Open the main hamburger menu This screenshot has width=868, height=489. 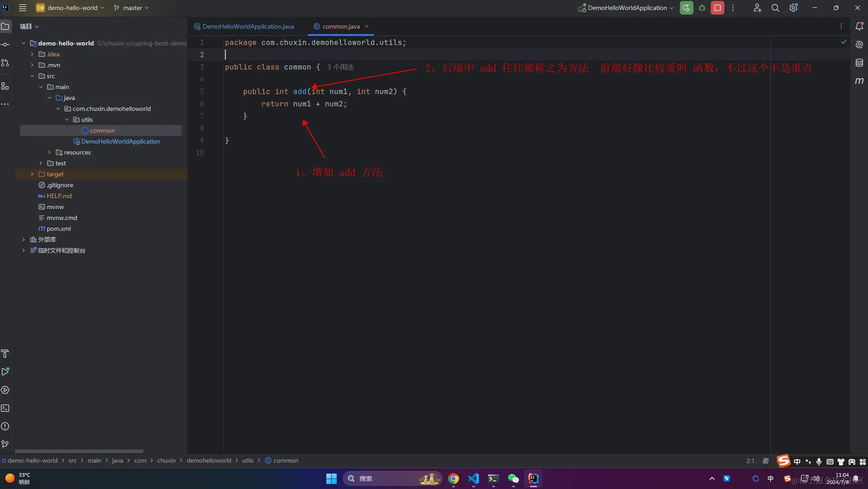22,8
